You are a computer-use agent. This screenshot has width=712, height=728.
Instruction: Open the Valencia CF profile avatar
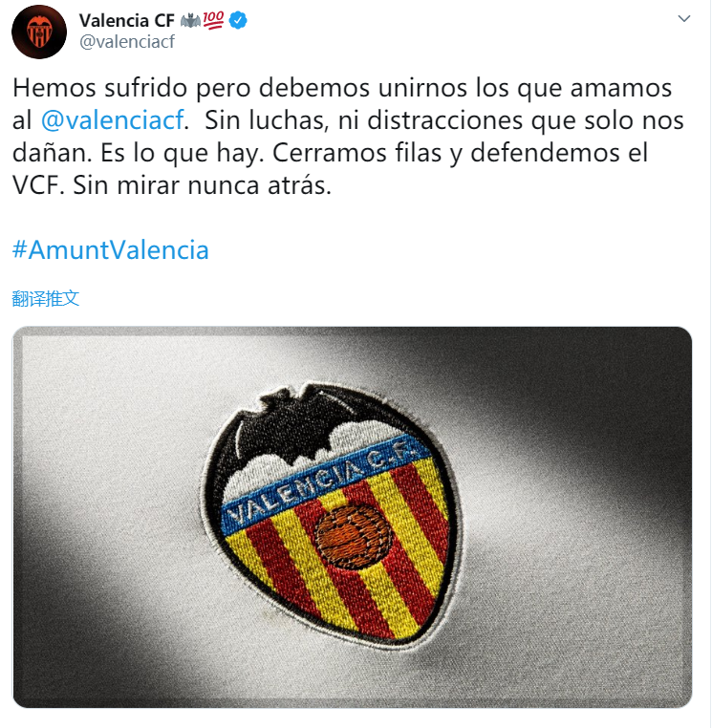[39, 32]
